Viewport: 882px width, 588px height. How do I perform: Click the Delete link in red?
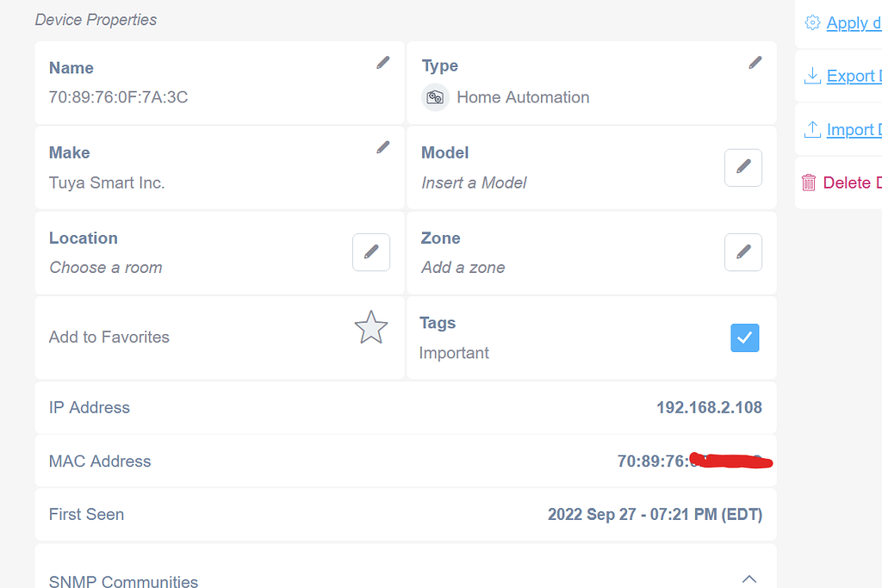click(851, 183)
